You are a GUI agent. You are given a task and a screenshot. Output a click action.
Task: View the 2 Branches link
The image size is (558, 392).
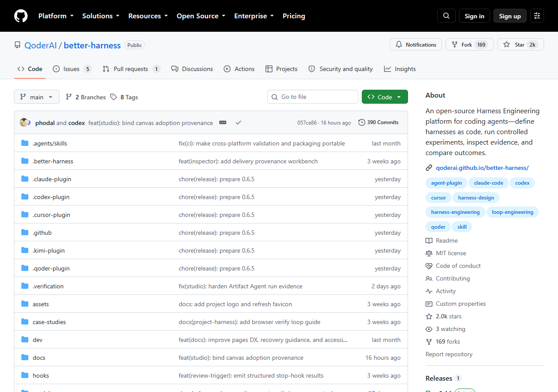(x=86, y=97)
